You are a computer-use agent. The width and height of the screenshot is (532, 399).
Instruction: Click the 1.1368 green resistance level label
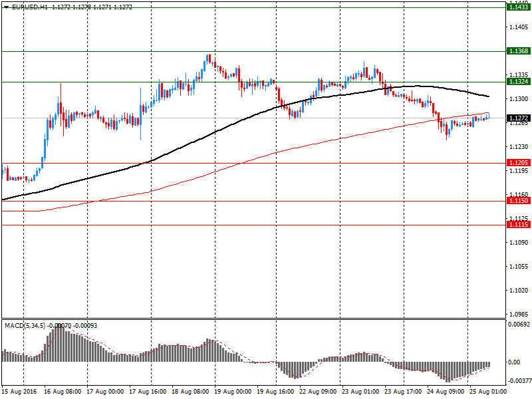pos(519,51)
